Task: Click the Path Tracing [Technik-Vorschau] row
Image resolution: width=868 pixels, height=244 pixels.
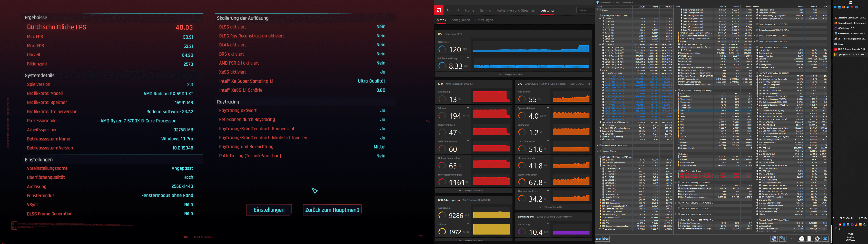Action: click(302, 156)
